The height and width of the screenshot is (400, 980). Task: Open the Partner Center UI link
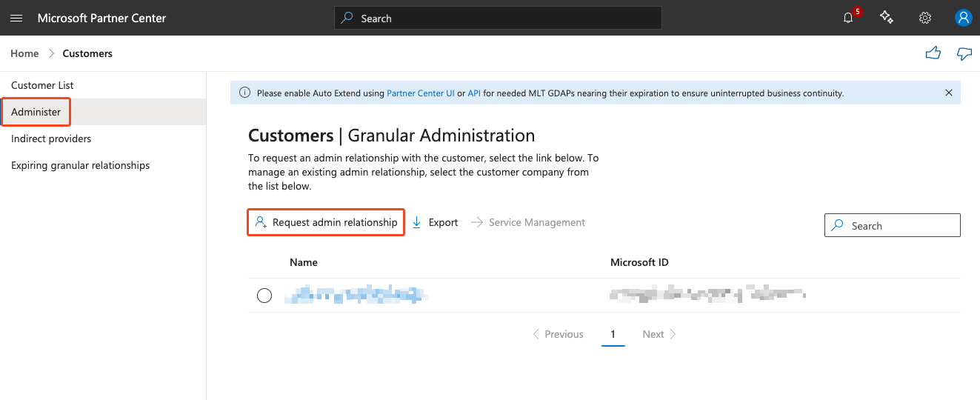421,93
